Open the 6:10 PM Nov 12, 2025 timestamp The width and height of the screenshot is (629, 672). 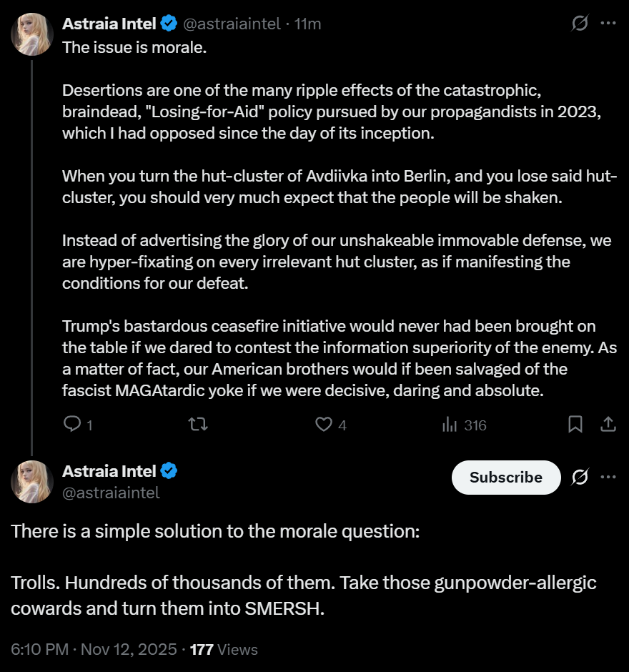coord(94,649)
